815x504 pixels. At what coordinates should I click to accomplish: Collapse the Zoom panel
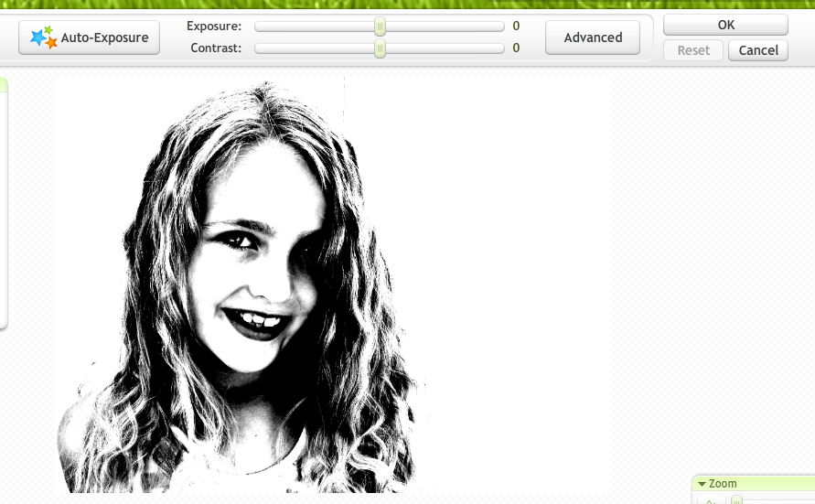[x=702, y=484]
